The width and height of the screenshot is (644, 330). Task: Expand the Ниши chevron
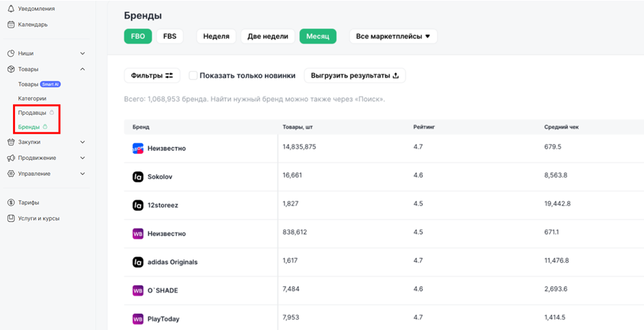[x=82, y=54]
